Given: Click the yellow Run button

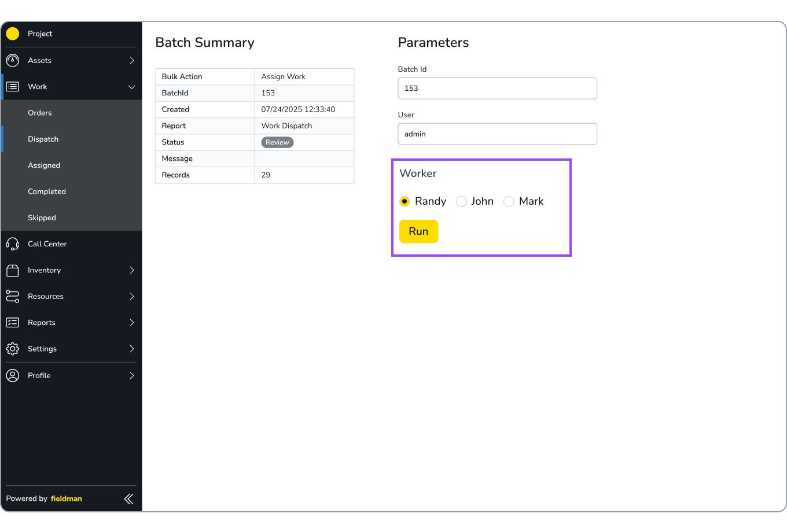Looking at the screenshot, I should tap(418, 231).
